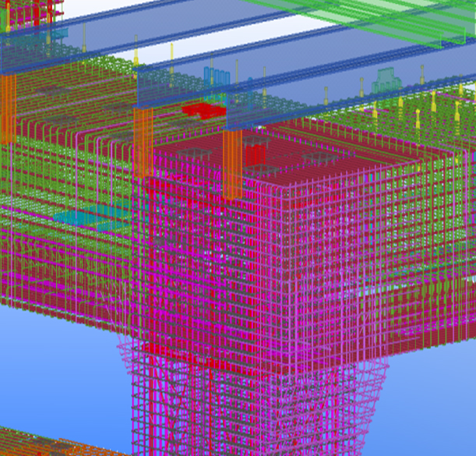
Task: Select the orange column at far left edge
Action: [x=8, y=108]
